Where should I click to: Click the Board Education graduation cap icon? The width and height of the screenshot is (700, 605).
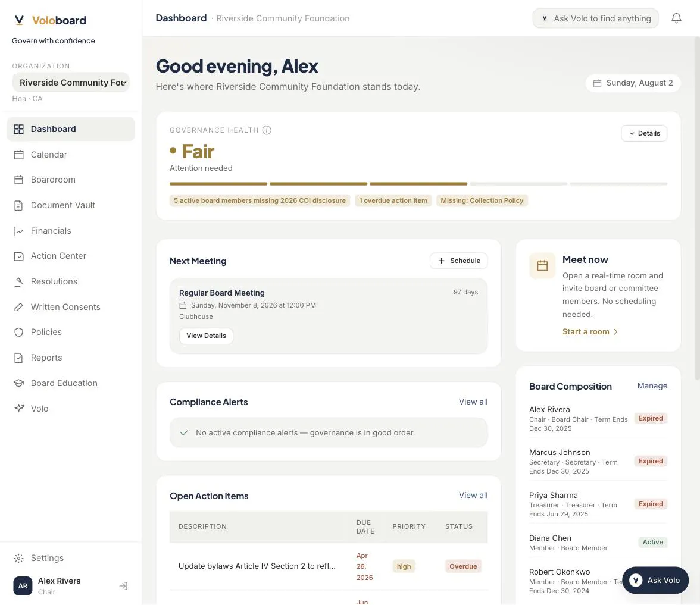point(19,383)
